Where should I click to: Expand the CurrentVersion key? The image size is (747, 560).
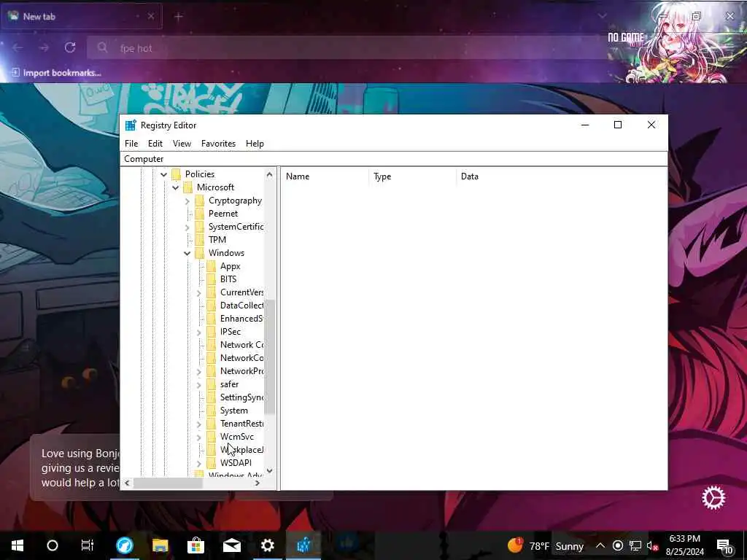pyautogui.click(x=199, y=293)
